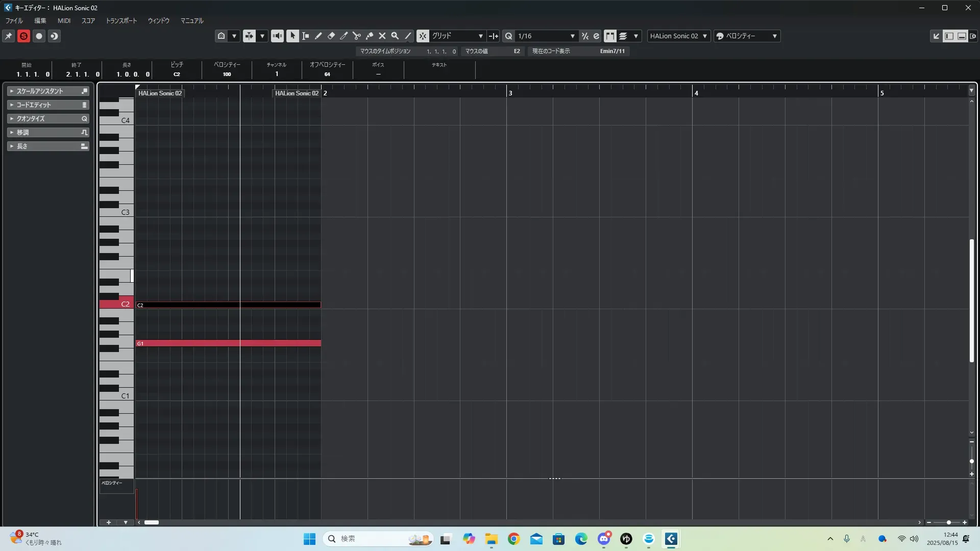
Task: Open Google Chrome from the taskbar
Action: pyautogui.click(x=513, y=539)
